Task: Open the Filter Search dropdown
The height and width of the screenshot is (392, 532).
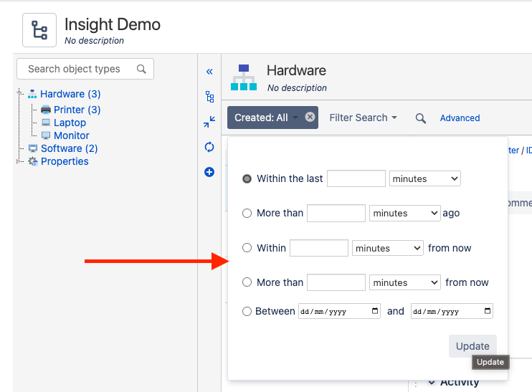Action: (x=363, y=118)
